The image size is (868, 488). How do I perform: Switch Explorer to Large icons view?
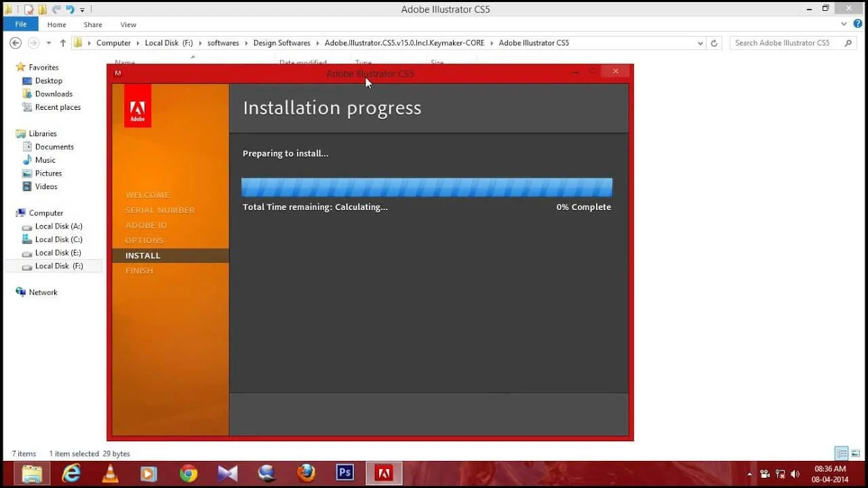[855, 453]
